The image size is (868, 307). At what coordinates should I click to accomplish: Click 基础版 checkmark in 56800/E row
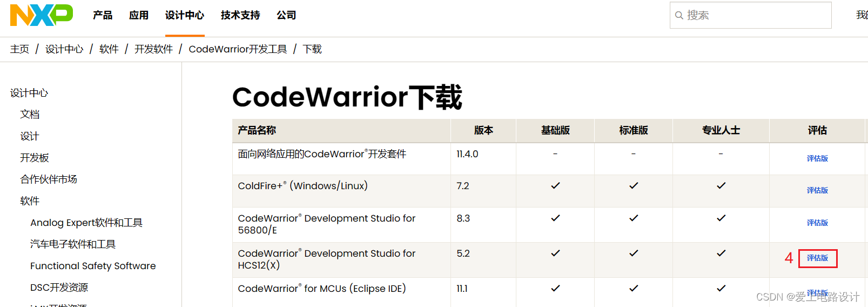[555, 218]
